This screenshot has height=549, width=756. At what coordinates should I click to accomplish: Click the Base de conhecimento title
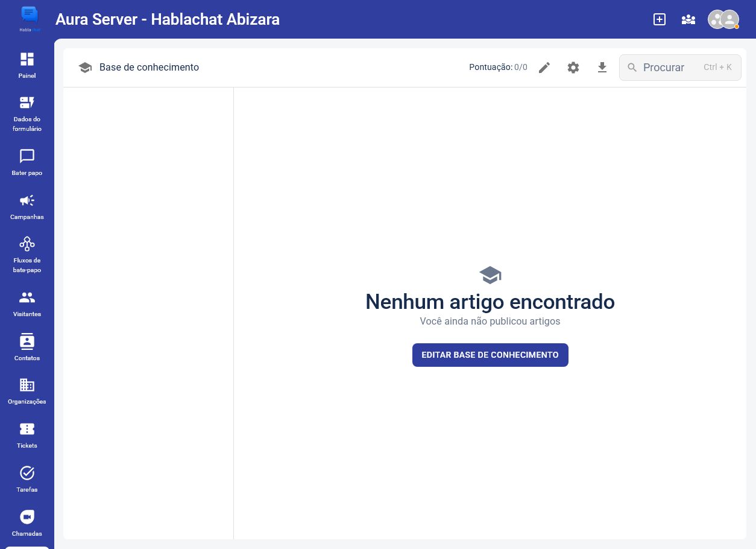(x=149, y=68)
